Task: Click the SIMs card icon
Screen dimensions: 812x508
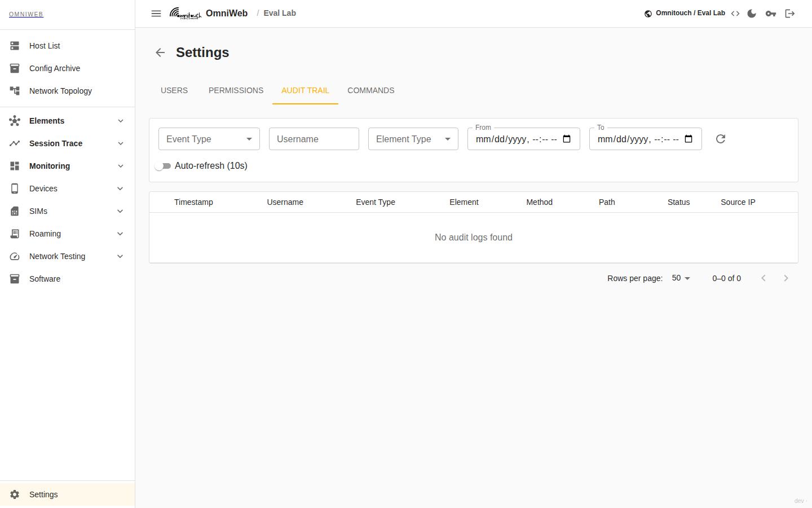Action: click(x=15, y=211)
